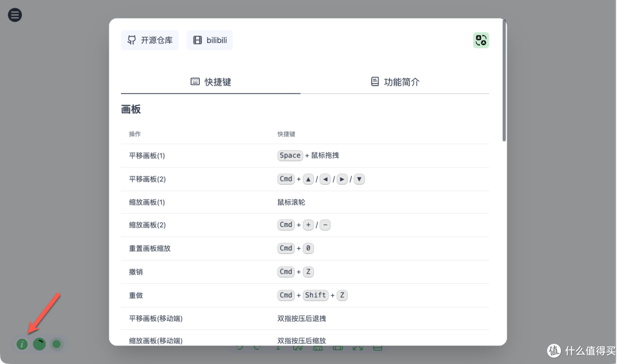Click the Shift key chip
The width and height of the screenshot is (622, 364).
316,295
